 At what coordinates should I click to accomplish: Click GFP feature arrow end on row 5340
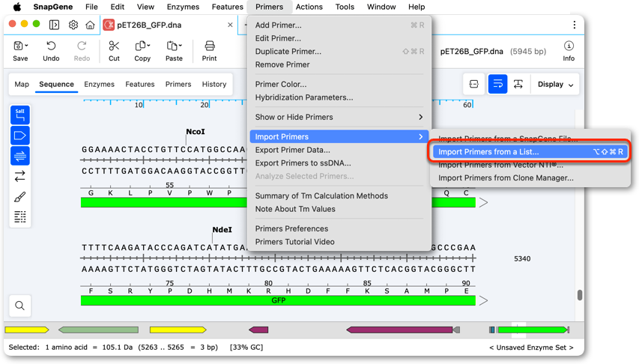pos(483,300)
